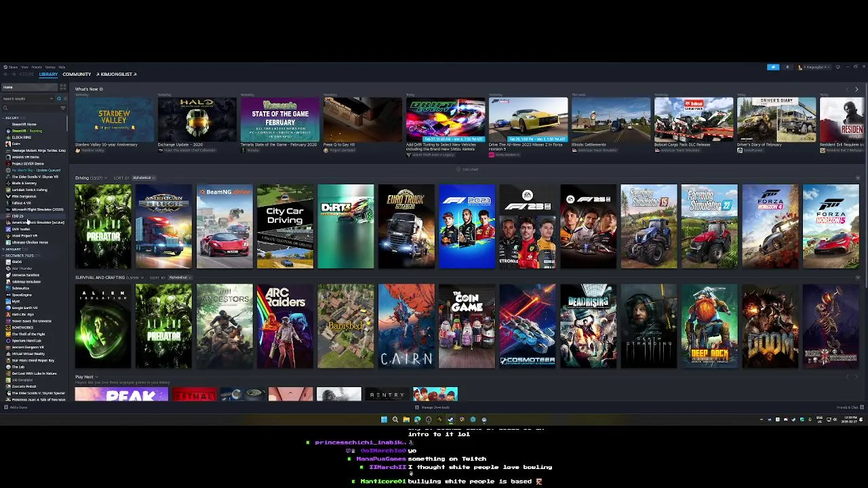Open Euro Truck Simulator 2 cover
The height and width of the screenshot is (488, 868).
point(406,226)
